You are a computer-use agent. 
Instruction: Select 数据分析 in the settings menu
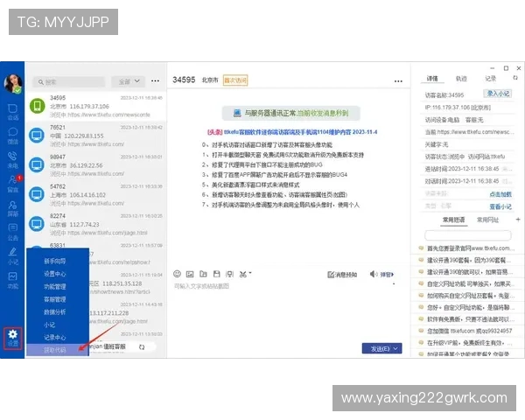(x=54, y=312)
